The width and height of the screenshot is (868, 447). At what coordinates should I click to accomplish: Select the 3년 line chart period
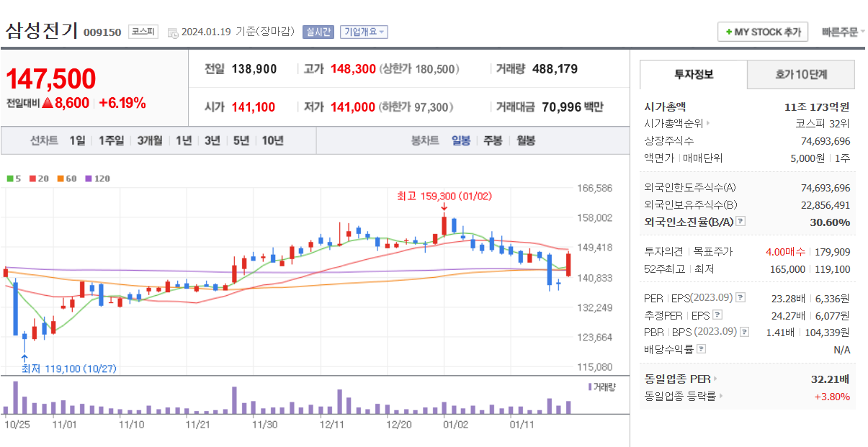[212, 140]
